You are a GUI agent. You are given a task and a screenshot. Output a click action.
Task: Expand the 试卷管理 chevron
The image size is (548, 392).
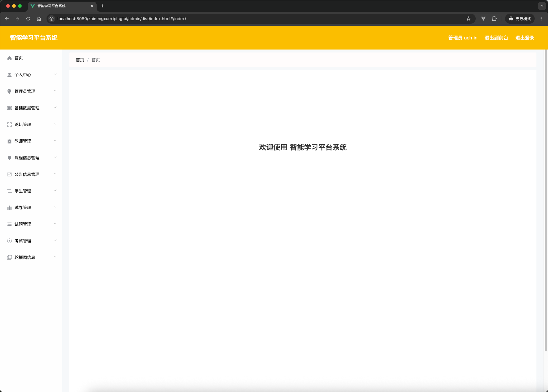coord(55,207)
